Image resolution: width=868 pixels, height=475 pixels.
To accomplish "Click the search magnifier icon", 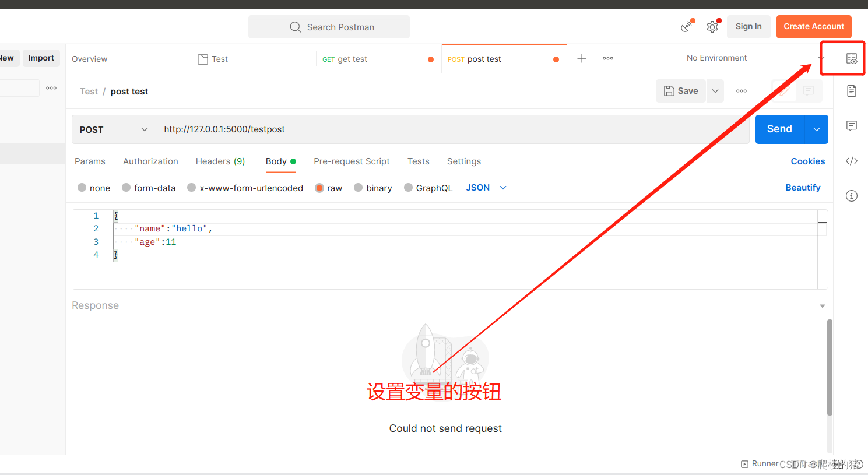I will point(296,27).
